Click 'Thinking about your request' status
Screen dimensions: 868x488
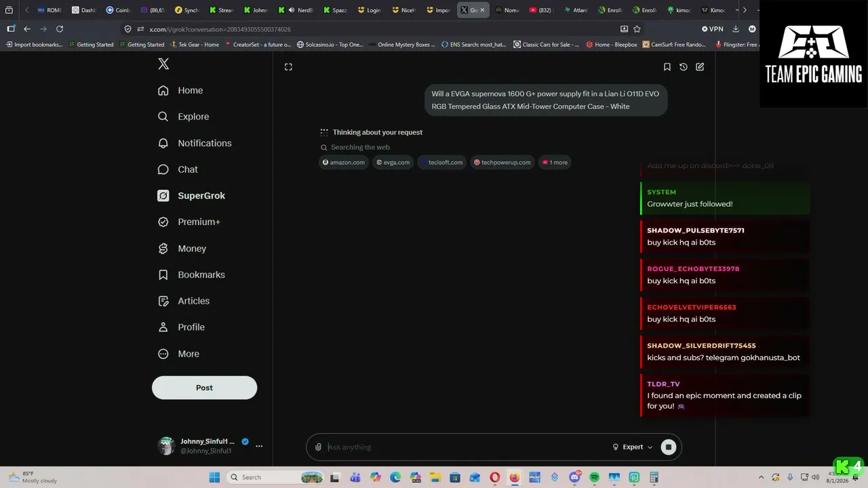(x=378, y=132)
